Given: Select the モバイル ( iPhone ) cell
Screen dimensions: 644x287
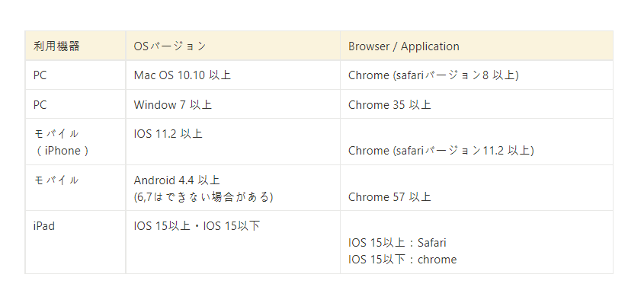Looking at the screenshot, I should pos(75,142).
